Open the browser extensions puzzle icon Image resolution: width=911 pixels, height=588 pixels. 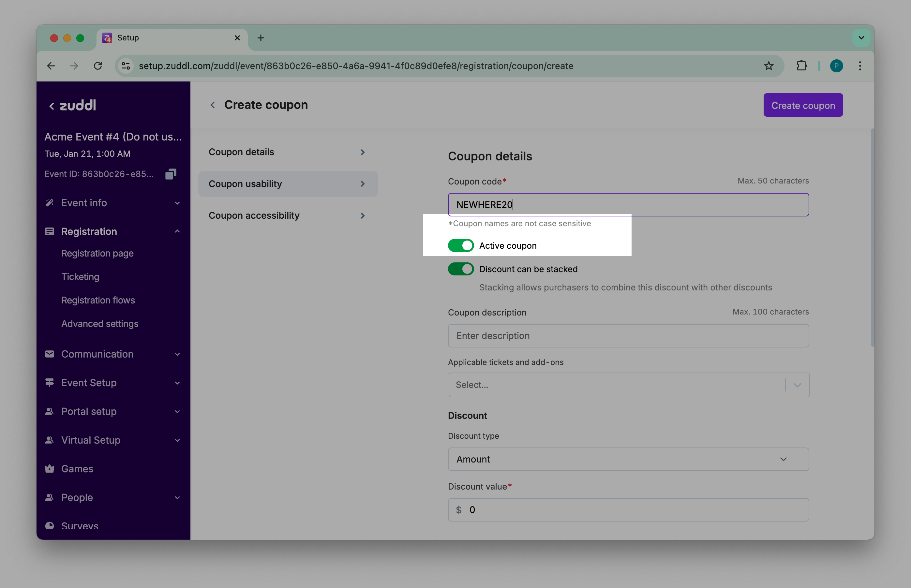(801, 66)
